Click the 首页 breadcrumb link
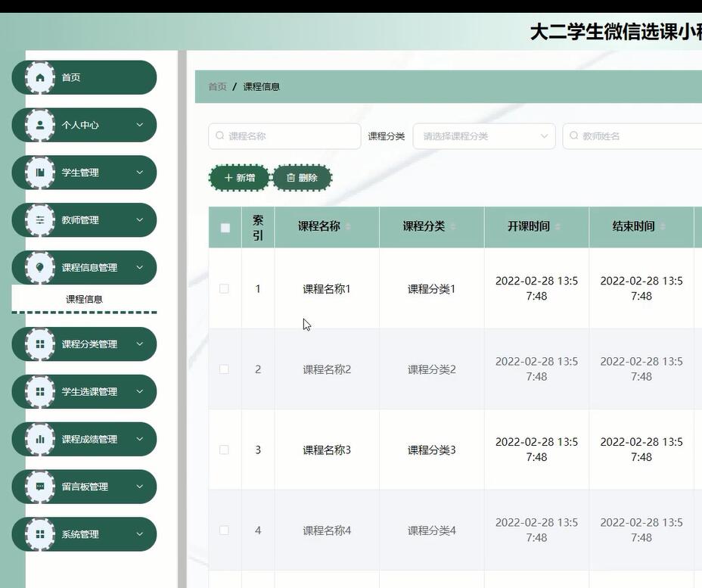The image size is (702, 588). (x=216, y=86)
